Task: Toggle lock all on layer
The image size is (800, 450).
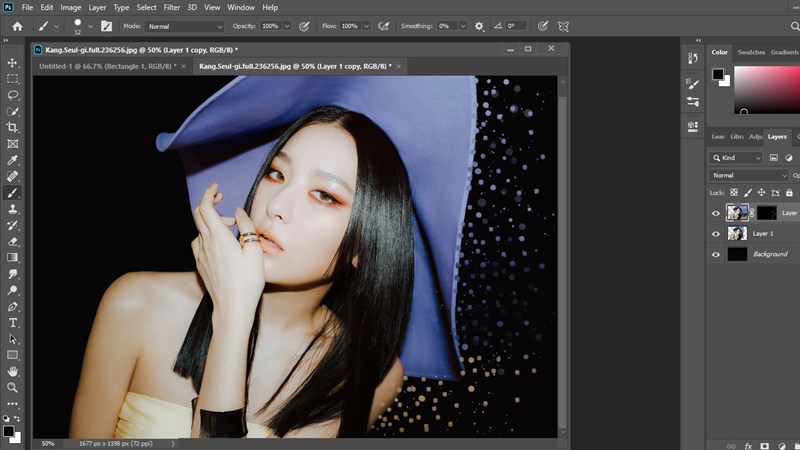Action: coord(789,193)
